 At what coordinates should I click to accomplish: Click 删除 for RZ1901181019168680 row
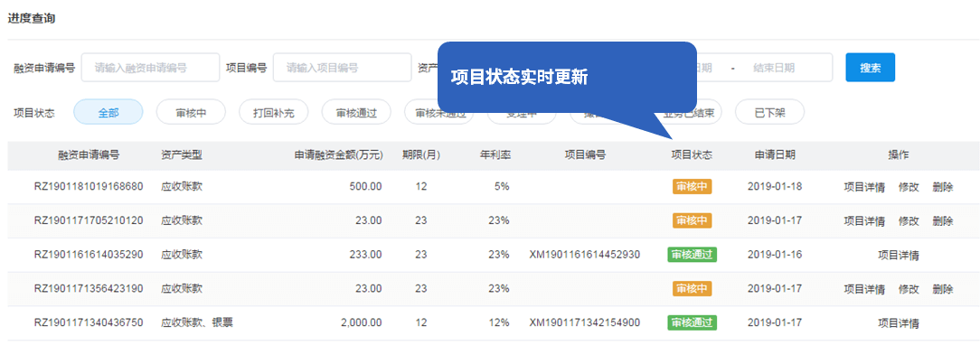tap(943, 186)
